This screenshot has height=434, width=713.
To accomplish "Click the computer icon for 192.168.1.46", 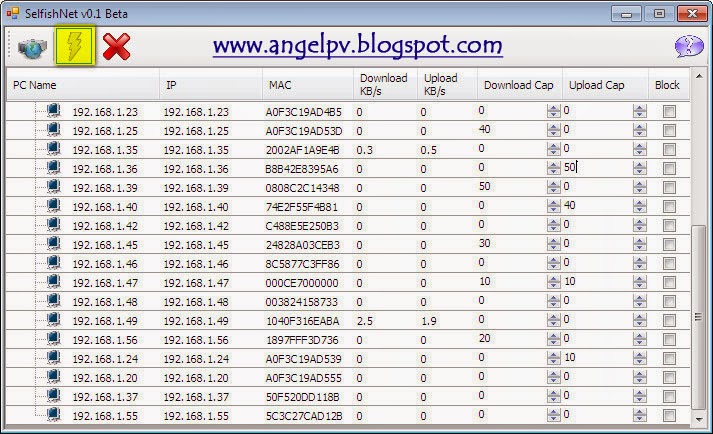I will 54,262.
